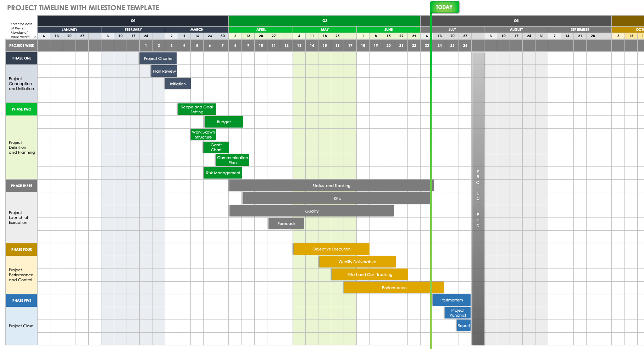Select the Project Close row label
644x356 pixels.
coord(21,326)
